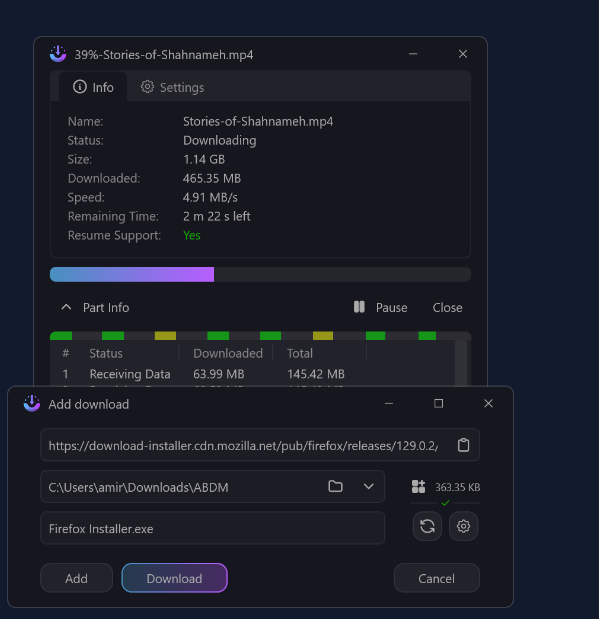Paste URL using the clipboard icon
Screen dimensions: 599x619
click(x=463, y=445)
